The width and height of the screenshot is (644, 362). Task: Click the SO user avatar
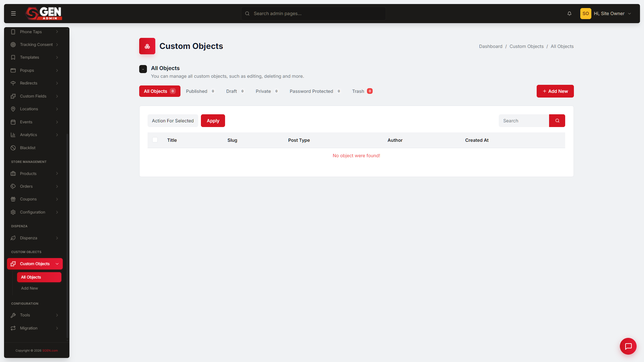click(586, 13)
